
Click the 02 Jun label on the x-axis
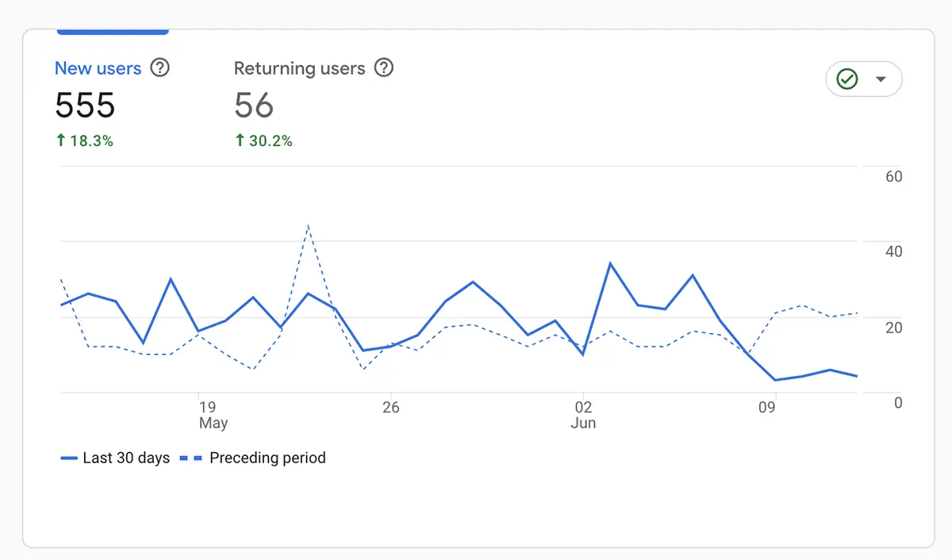(x=583, y=415)
